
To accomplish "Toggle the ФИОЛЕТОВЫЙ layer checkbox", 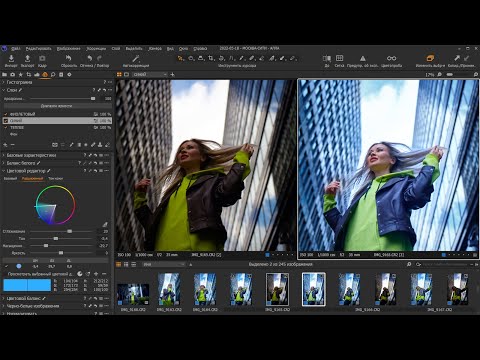I will [6, 114].
